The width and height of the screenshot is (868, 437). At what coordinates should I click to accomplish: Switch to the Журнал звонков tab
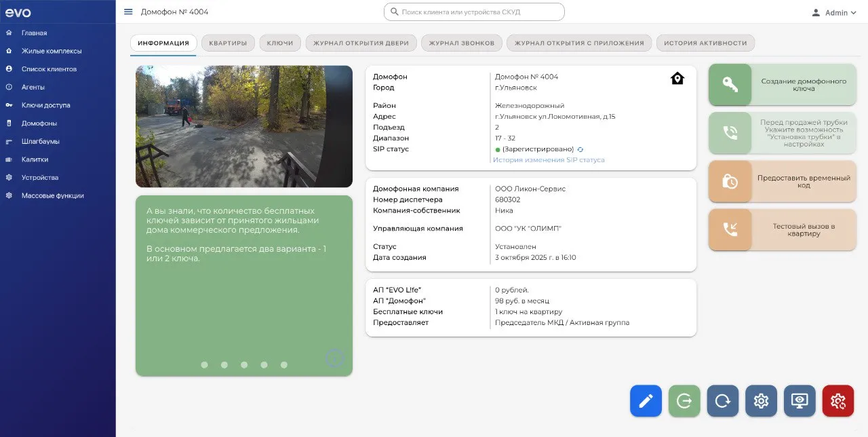462,43
